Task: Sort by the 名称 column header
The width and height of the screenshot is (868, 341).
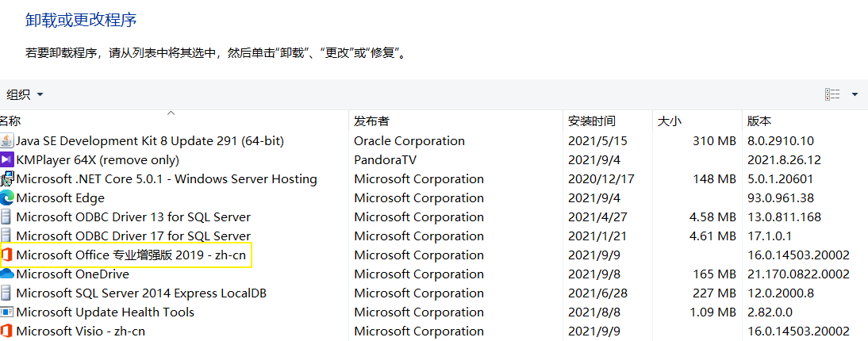Action: click(10, 121)
